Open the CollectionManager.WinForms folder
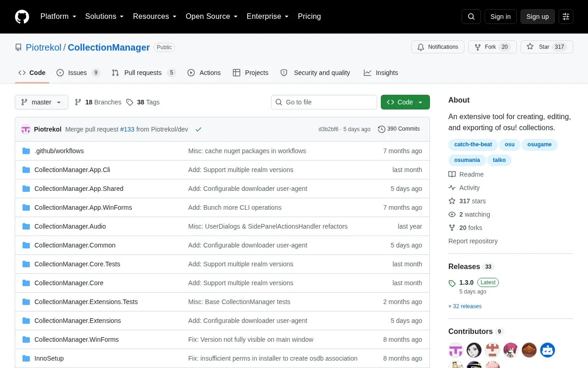 pos(77,339)
